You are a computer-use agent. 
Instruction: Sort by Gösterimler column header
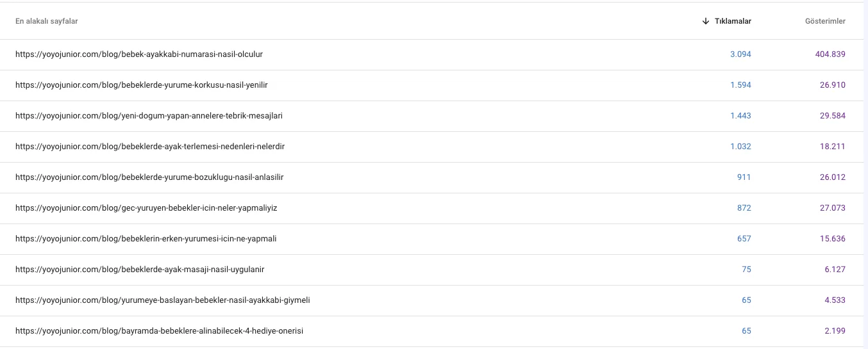click(825, 21)
